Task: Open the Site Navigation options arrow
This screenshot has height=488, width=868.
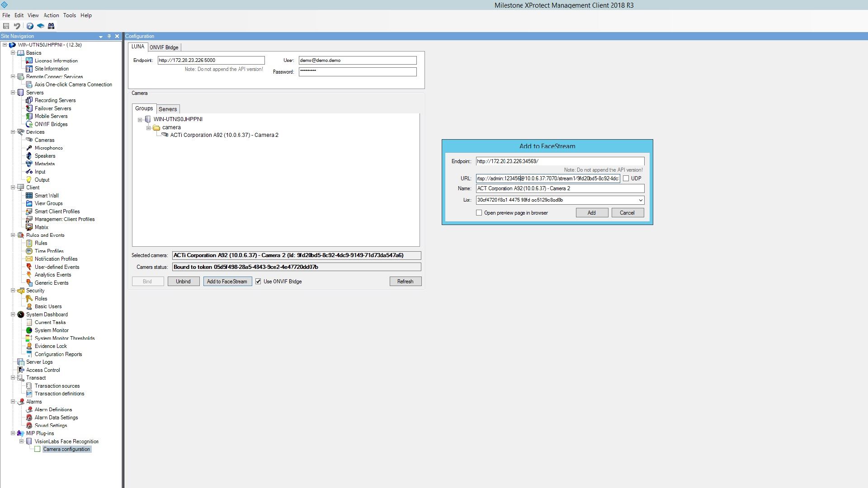Action: 101,36
